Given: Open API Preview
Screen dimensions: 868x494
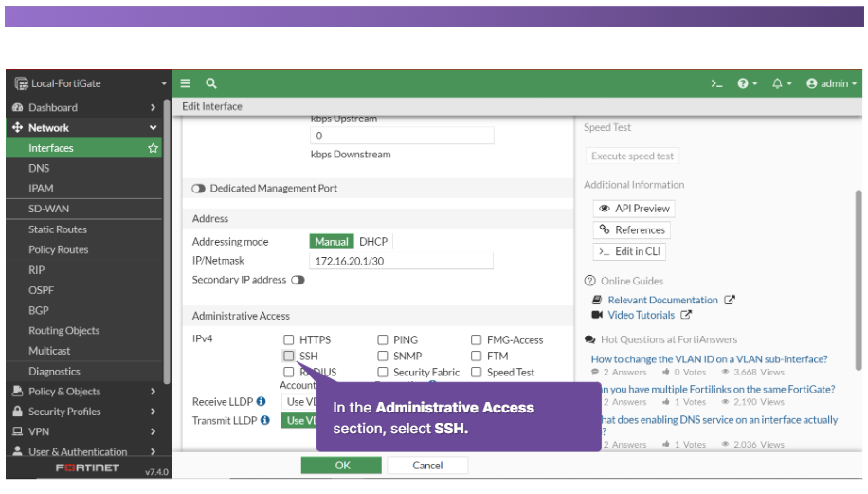Looking at the screenshot, I should pyautogui.click(x=634, y=209).
